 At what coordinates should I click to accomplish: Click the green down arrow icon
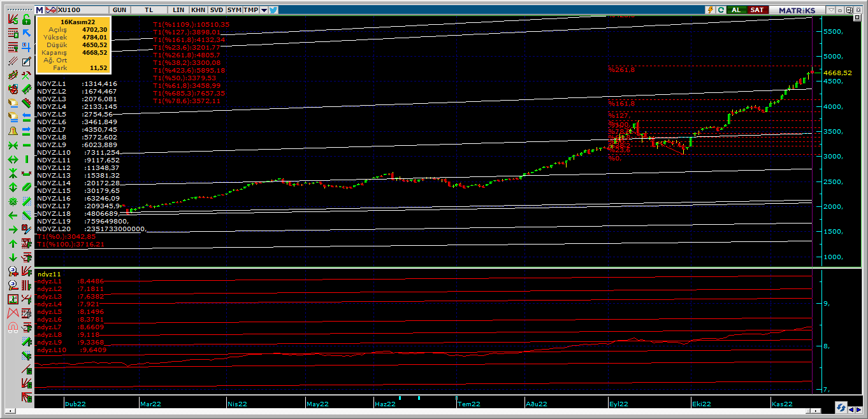(13, 257)
